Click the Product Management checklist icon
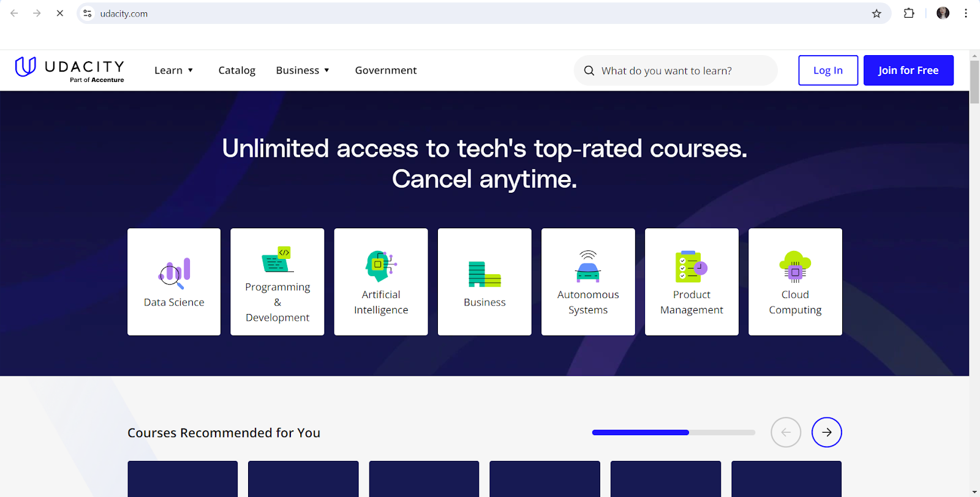980x497 pixels. click(x=692, y=266)
